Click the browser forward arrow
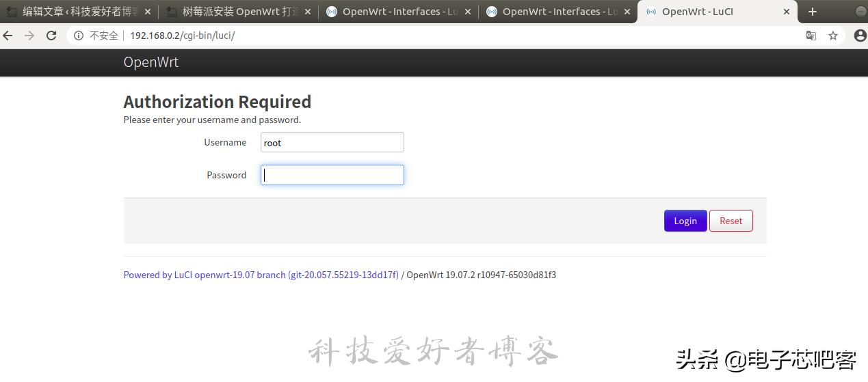The width and height of the screenshot is (868, 382). point(29,36)
